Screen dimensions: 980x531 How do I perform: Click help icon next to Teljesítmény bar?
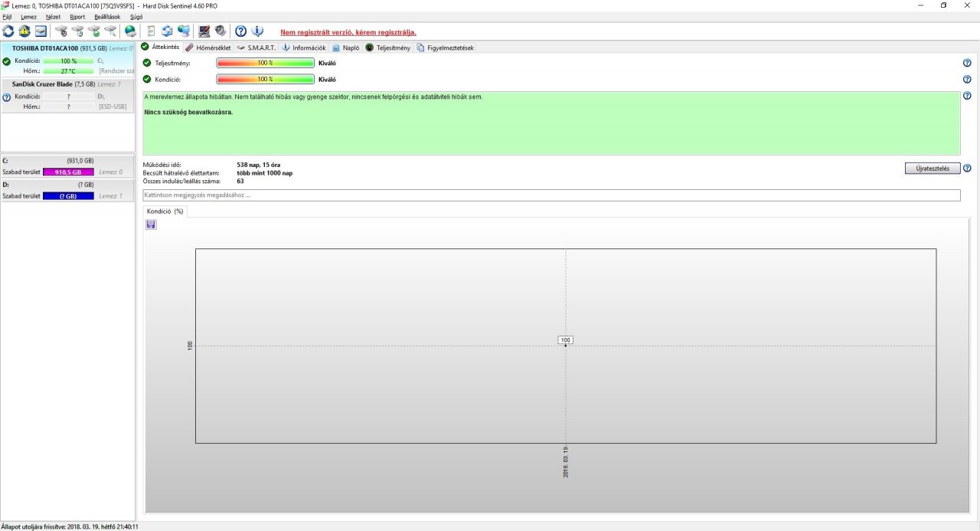point(967,63)
